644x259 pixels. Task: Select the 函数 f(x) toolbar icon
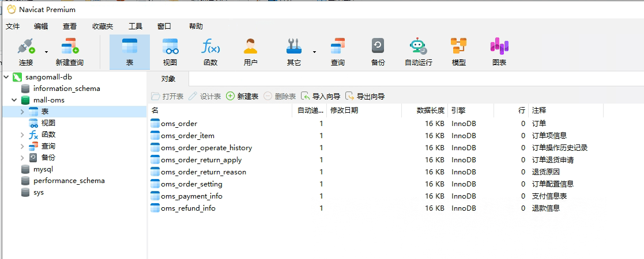(210, 52)
